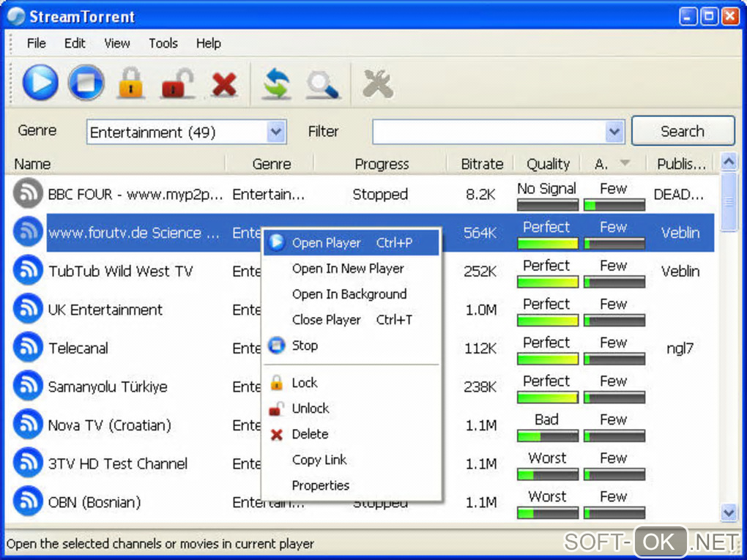
Task: Click the 8.2K bitrate cell
Action: tap(480, 194)
